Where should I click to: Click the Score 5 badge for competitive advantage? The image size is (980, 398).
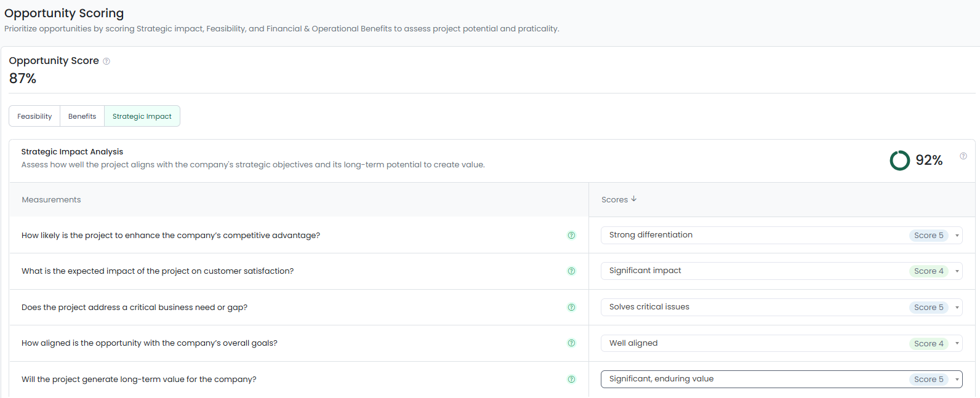tap(928, 236)
